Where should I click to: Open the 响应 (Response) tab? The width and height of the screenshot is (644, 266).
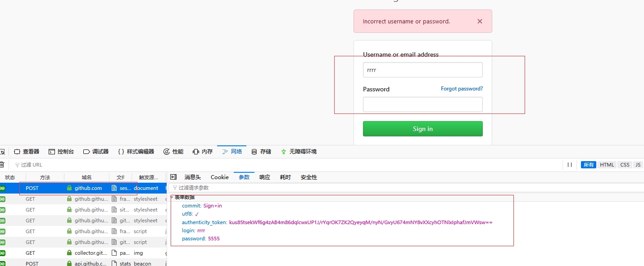coord(265,177)
